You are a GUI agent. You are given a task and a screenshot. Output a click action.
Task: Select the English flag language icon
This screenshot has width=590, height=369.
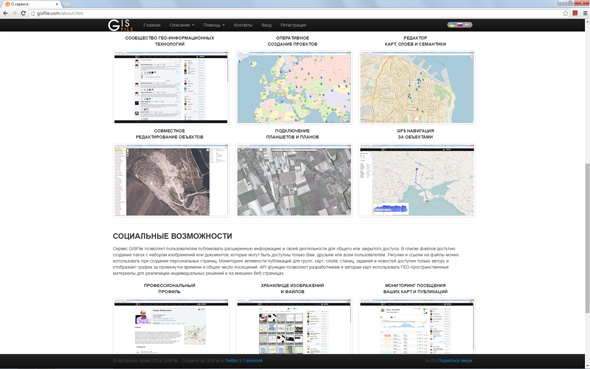(x=467, y=25)
